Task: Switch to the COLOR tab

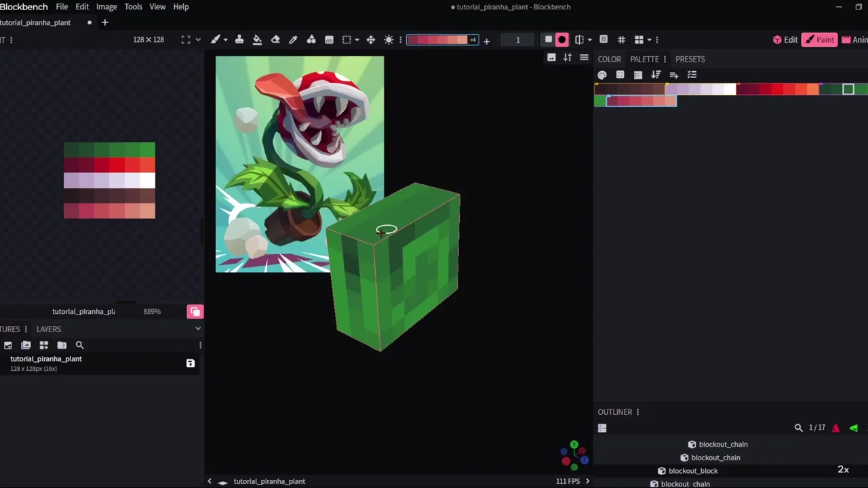Action: coord(609,59)
